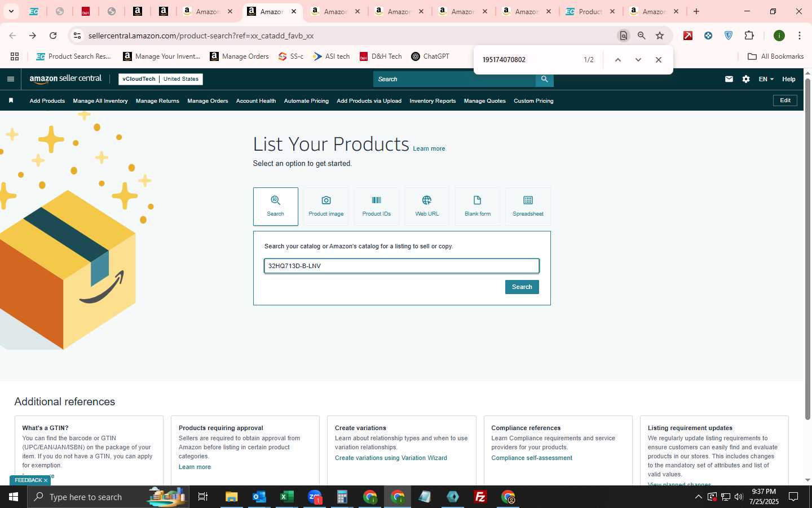Open Manage All Inventory

(100, 101)
